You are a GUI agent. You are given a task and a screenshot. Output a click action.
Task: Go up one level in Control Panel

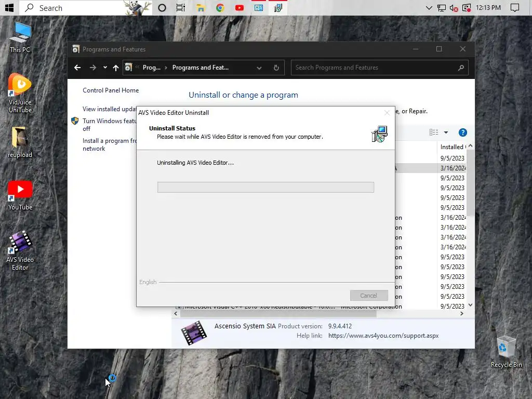point(116,68)
